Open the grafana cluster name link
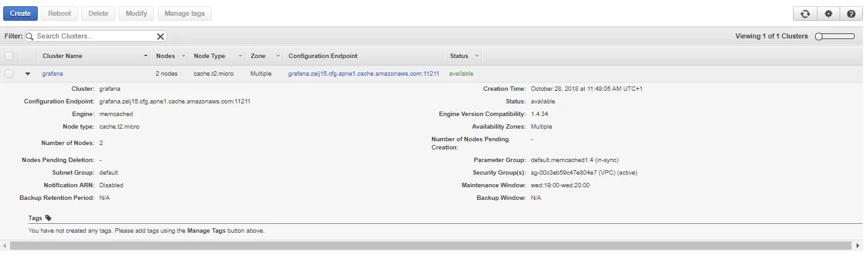868x256 pixels. click(x=52, y=74)
